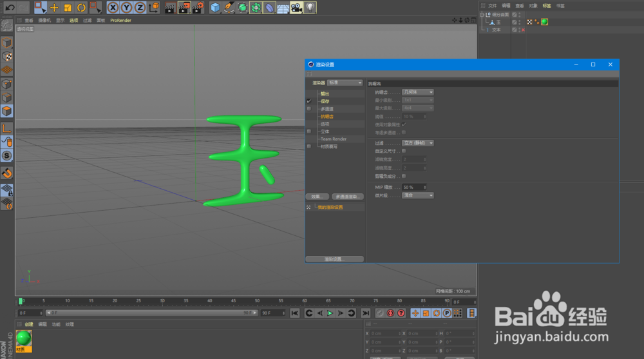The image size is (644, 359).
Task: Open 文件 menu in object manager
Action: [493, 6]
